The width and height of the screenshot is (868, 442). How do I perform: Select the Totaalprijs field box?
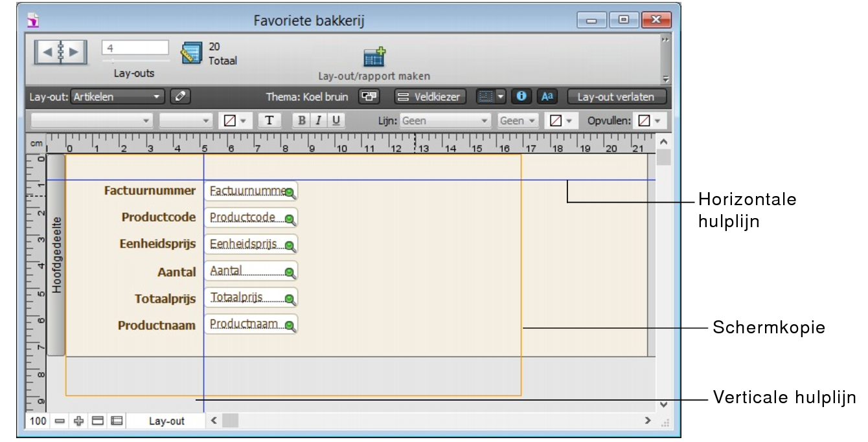point(251,298)
